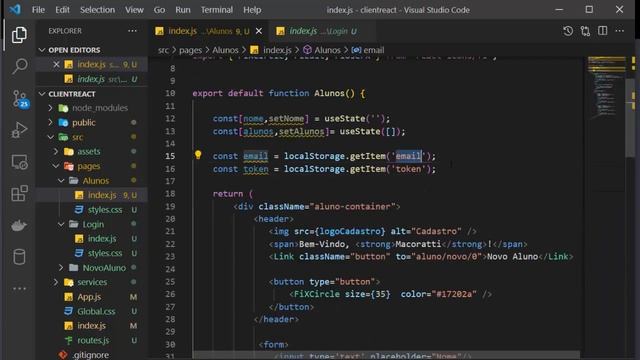Open App.js in the explorer
The width and height of the screenshot is (640, 360).
point(92,297)
